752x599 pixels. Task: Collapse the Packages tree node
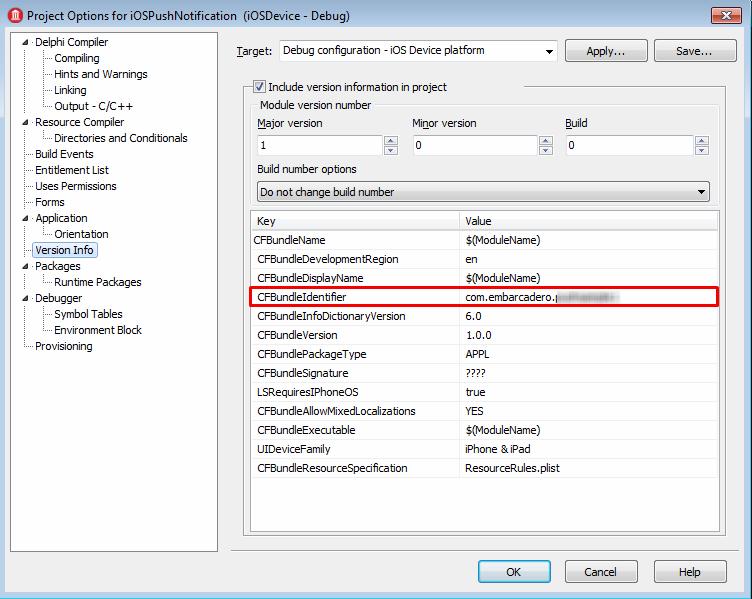coord(25,266)
